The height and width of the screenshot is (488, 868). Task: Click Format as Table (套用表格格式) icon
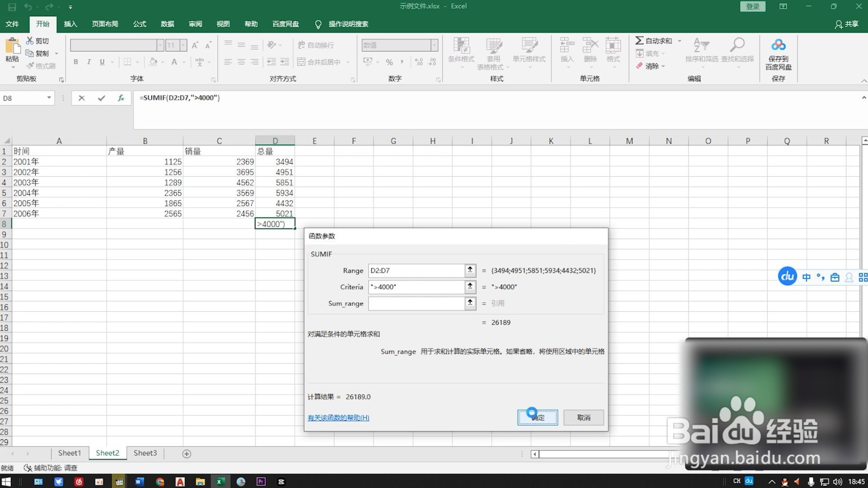point(494,46)
